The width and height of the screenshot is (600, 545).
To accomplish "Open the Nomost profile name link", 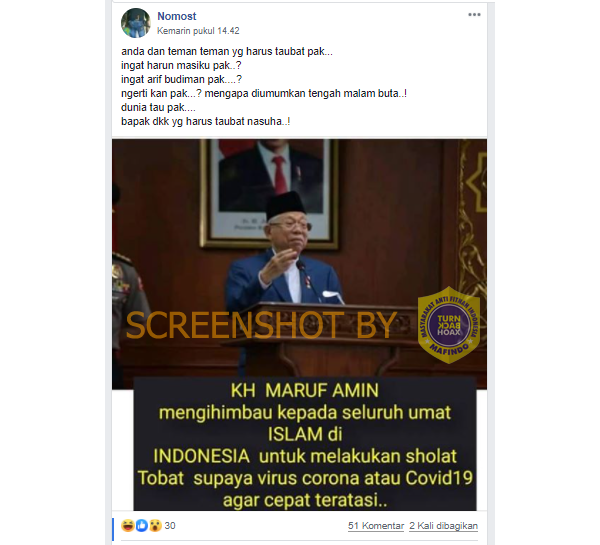I will tap(176, 16).
